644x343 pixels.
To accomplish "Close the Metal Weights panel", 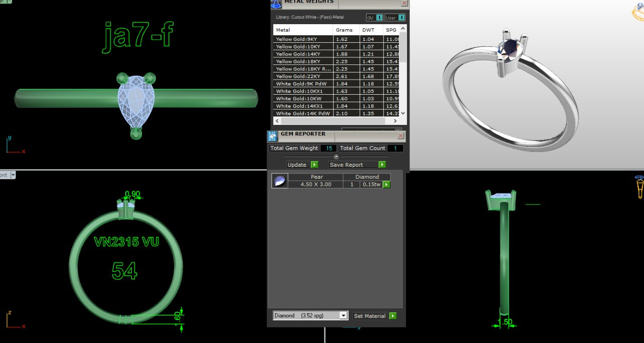I will point(404,4).
